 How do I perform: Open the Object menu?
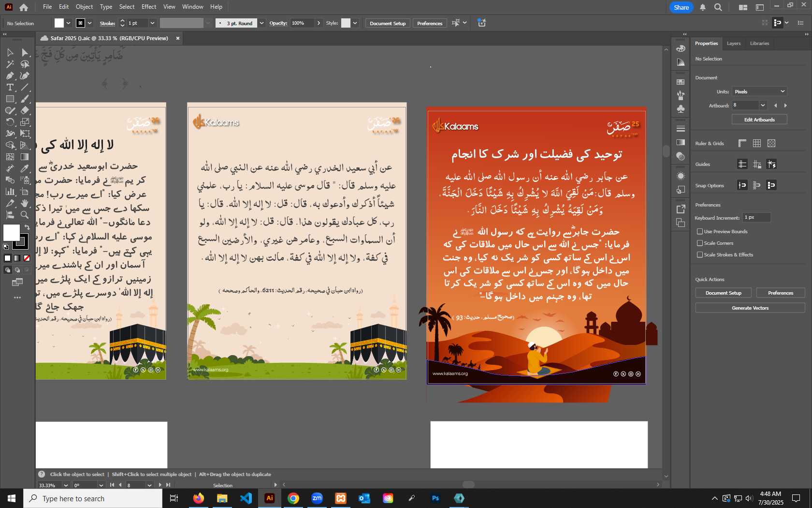(84, 7)
